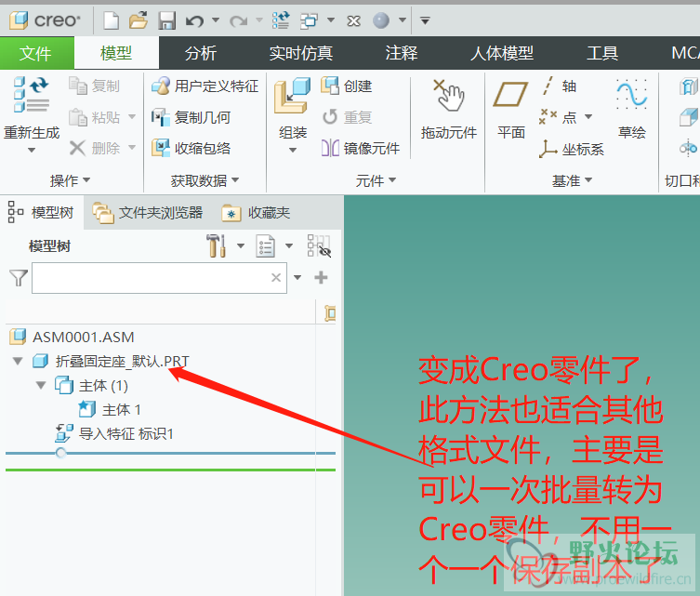The width and height of the screenshot is (700, 596).
Task: Open the Tools (工具) tab
Action: 602,53
